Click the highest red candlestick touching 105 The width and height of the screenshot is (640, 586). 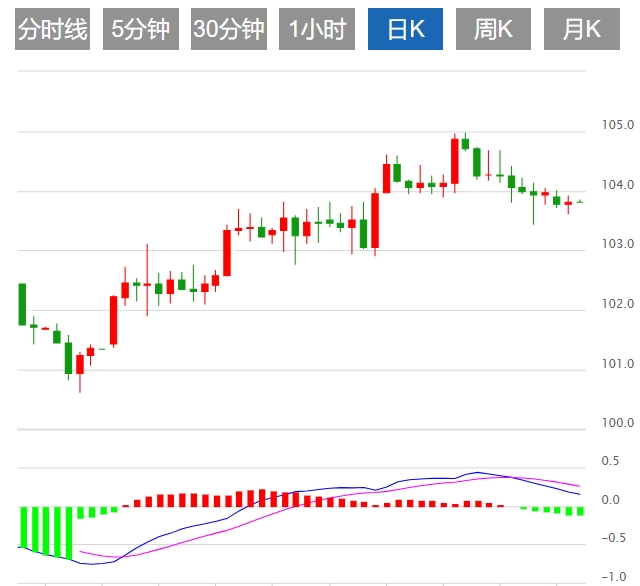(x=455, y=162)
